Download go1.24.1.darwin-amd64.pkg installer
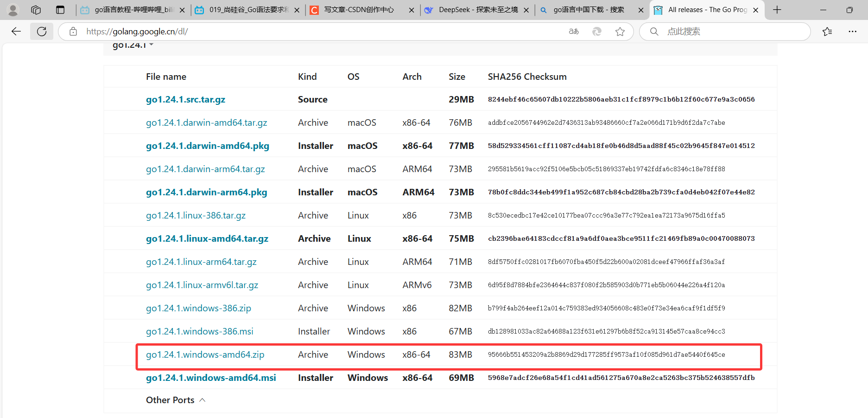 coord(207,146)
